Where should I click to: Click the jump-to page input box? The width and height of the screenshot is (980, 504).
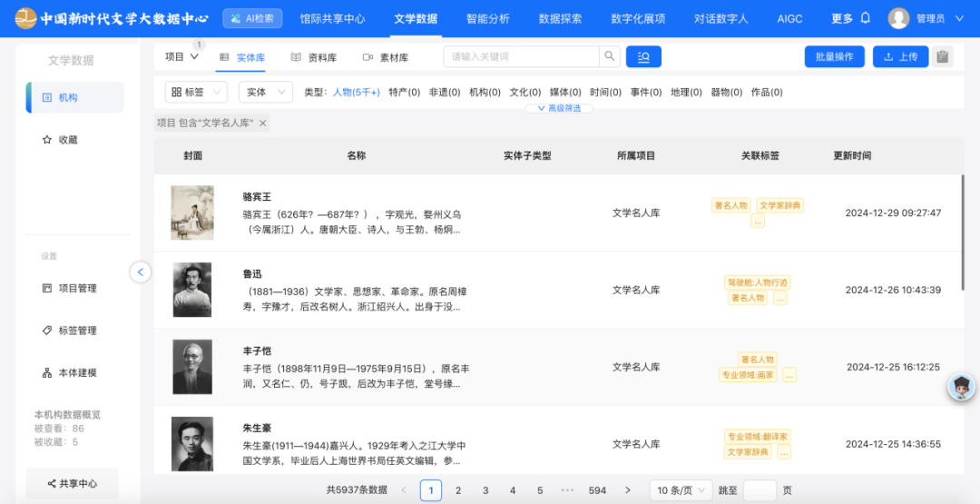pyautogui.click(x=760, y=490)
